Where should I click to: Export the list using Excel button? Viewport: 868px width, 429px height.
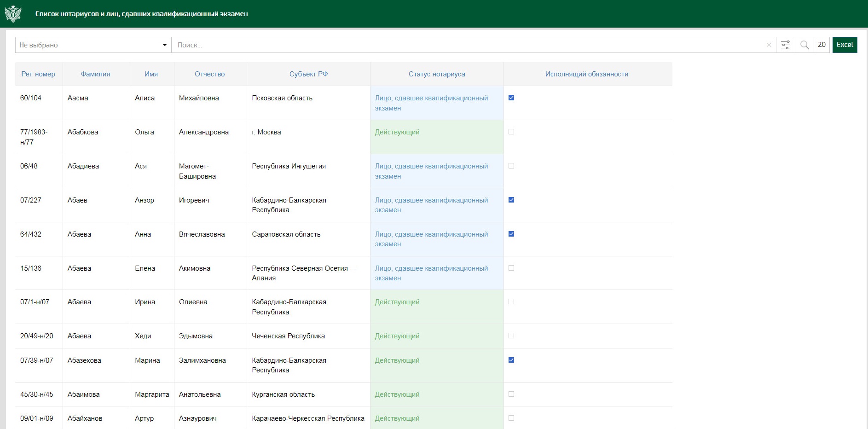[x=845, y=45]
